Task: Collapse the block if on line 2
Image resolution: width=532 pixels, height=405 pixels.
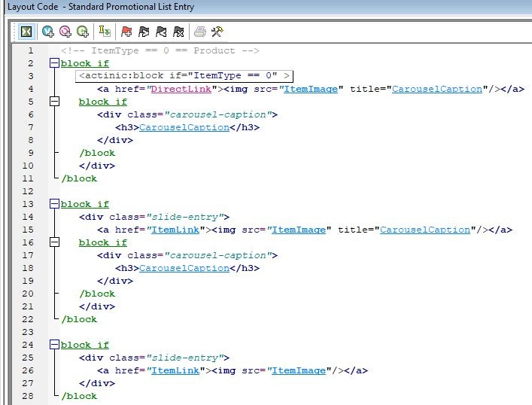Action: tap(54, 64)
